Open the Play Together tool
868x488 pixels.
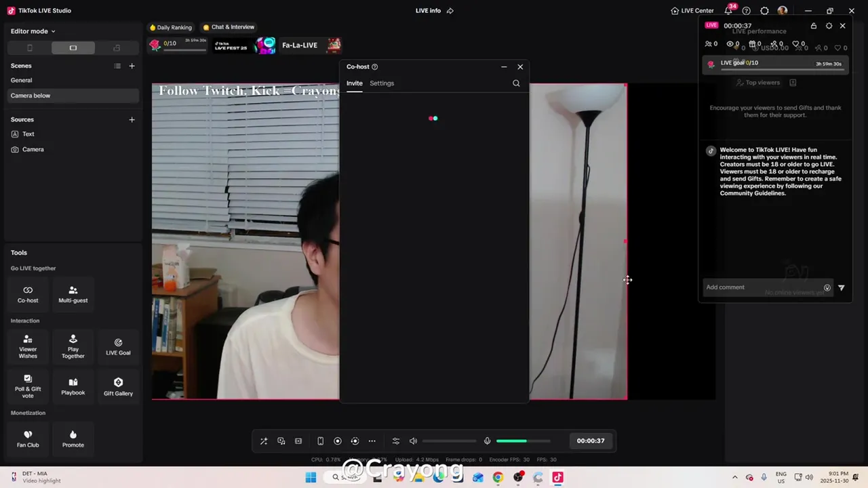tap(73, 346)
